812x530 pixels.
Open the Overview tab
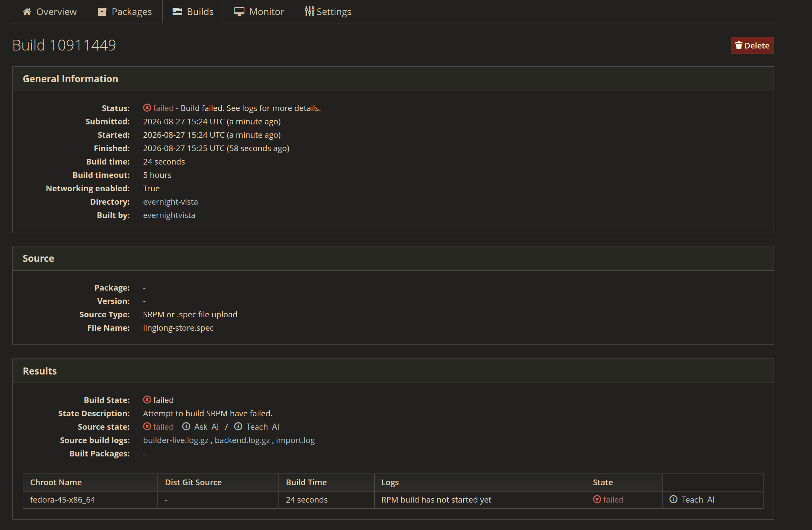[50, 12]
